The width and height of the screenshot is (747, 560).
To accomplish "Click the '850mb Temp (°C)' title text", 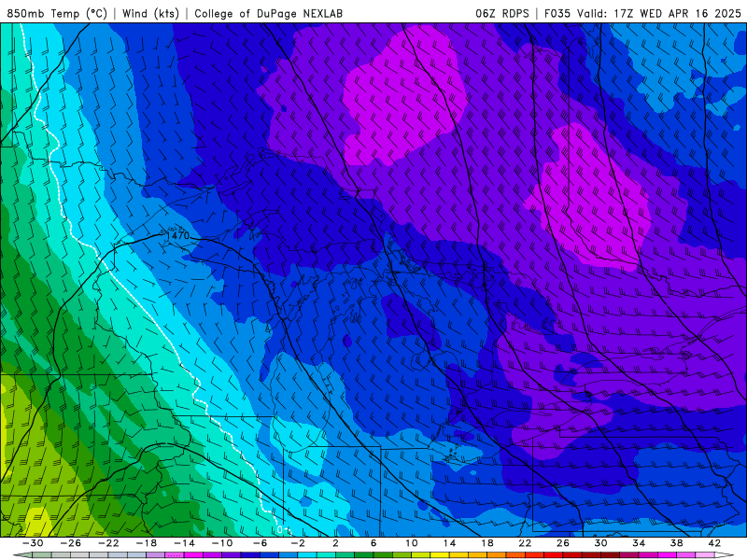I will pyautogui.click(x=57, y=13).
